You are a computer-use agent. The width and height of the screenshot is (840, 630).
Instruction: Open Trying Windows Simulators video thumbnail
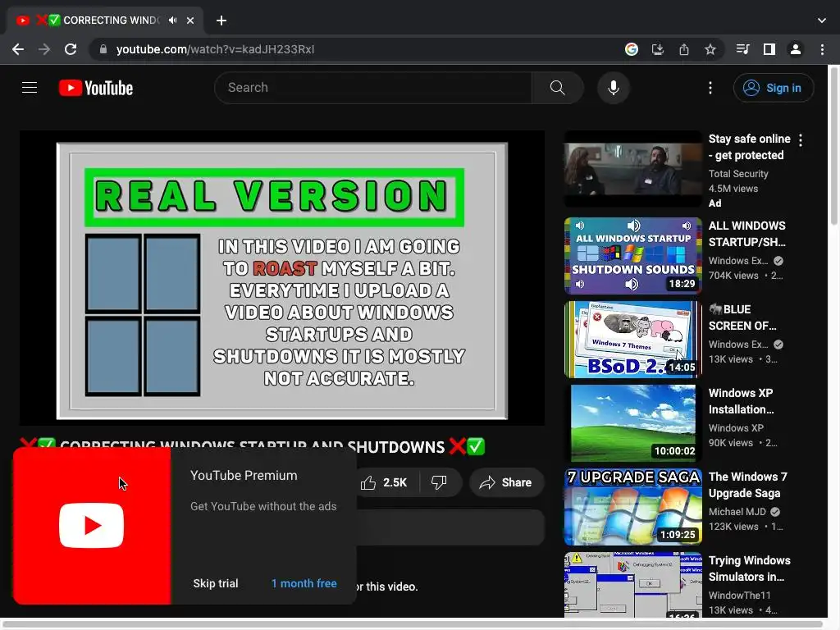[x=633, y=585]
